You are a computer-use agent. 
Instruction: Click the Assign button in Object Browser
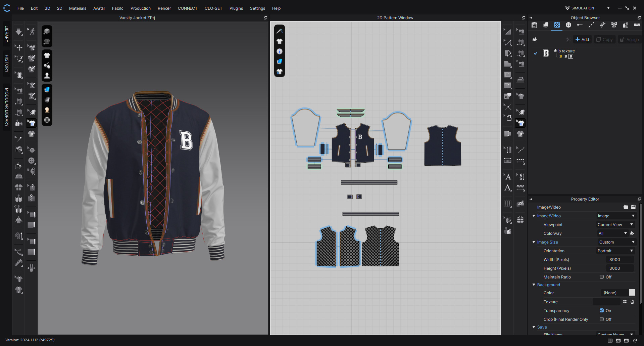click(630, 39)
